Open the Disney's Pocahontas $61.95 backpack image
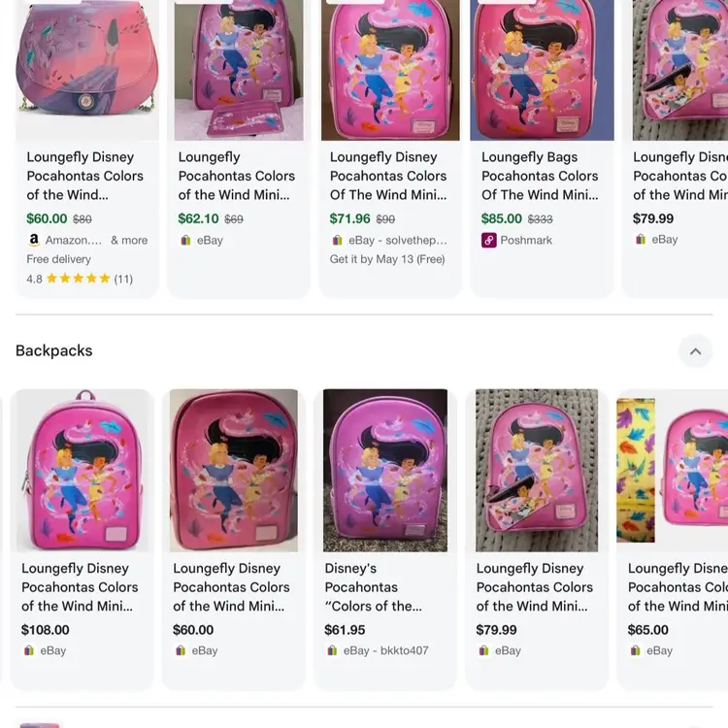The width and height of the screenshot is (728, 728). pyautogui.click(x=385, y=471)
